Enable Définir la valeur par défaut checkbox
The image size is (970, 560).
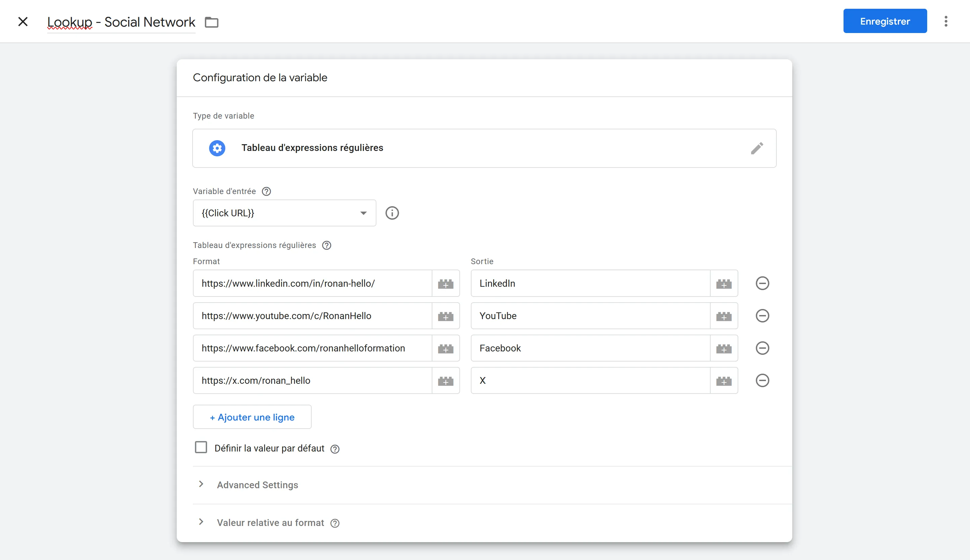click(x=201, y=447)
